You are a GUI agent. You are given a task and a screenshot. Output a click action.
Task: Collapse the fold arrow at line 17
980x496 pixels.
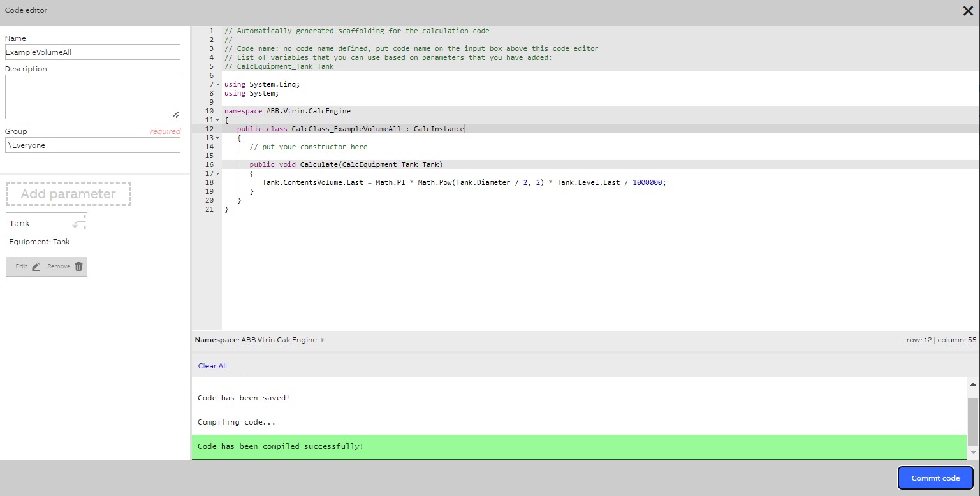218,173
